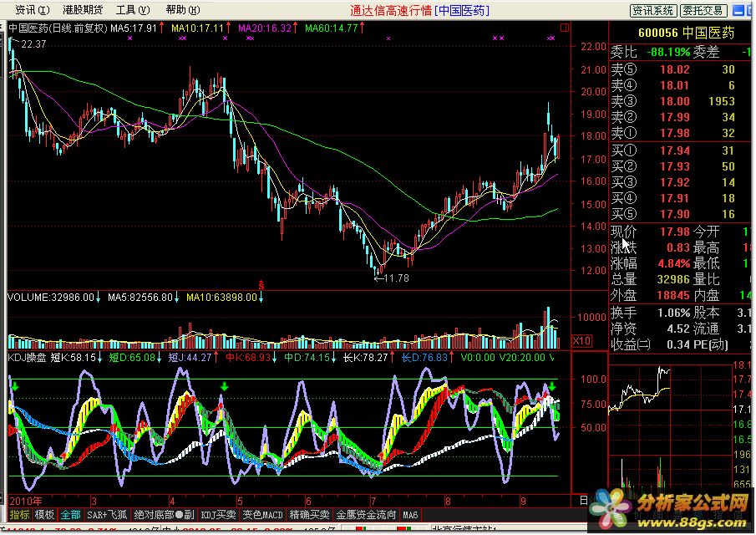Screen dimensions: 756x535
Task: Click the 日 period label on time axis
Action: point(583,501)
